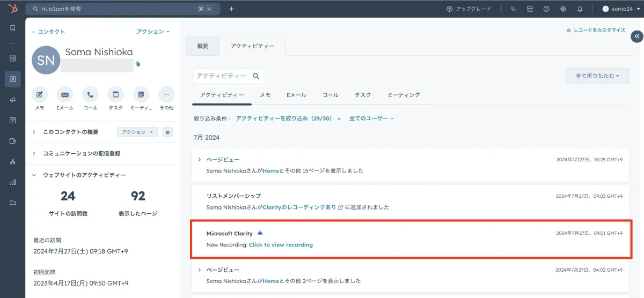Viewport: 644px width, 298px height.
Task: Open the Click to view recording link
Action: click(281, 245)
